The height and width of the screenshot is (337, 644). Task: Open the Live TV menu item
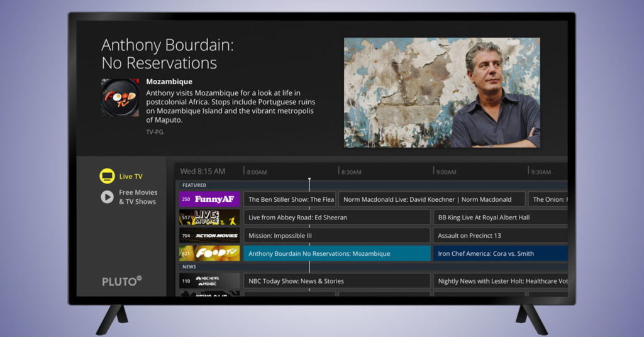point(131,177)
